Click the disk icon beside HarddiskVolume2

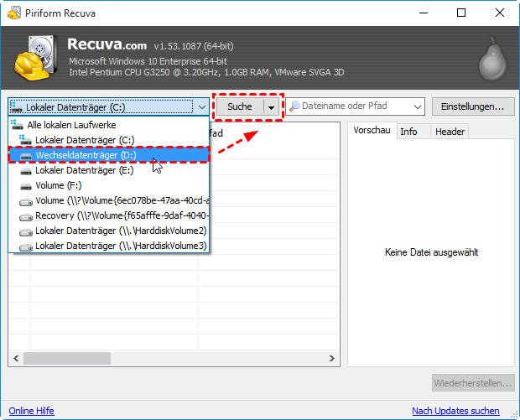[26, 231]
